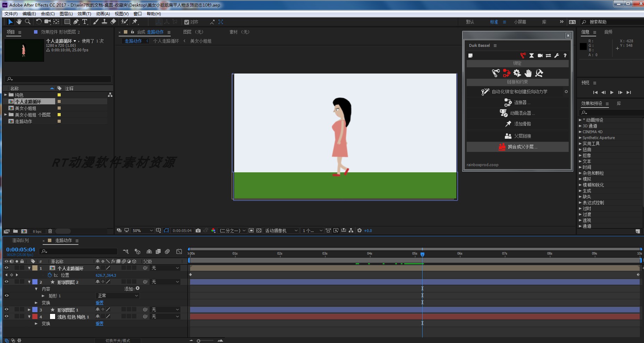Click the Duik gear automation icon
This screenshot has width=644, height=343.
(x=517, y=73)
